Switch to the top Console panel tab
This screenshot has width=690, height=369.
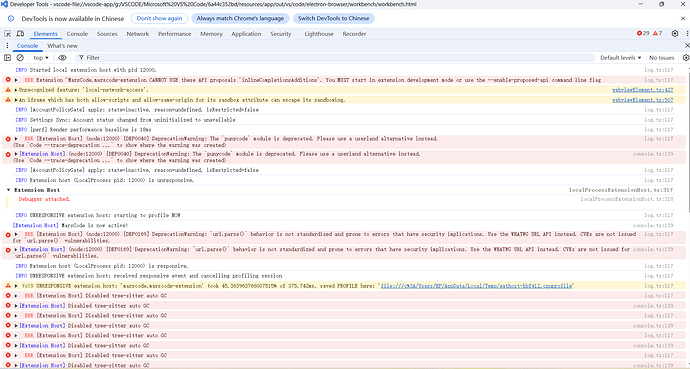click(77, 34)
